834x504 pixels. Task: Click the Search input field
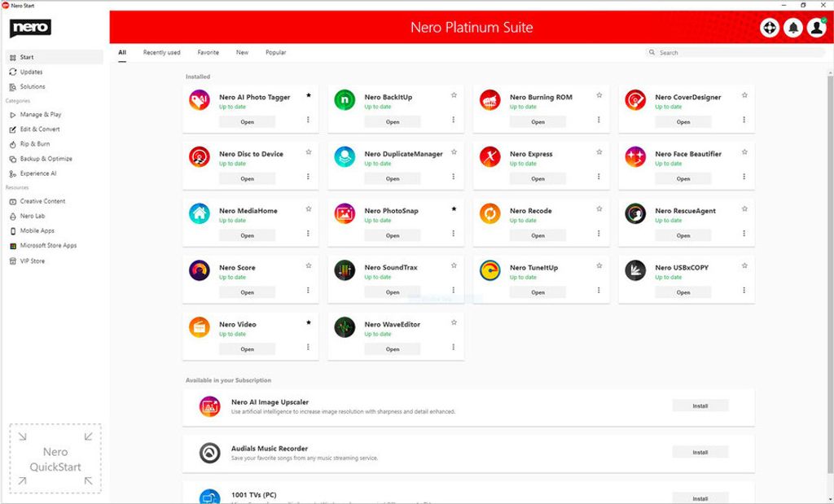point(735,53)
